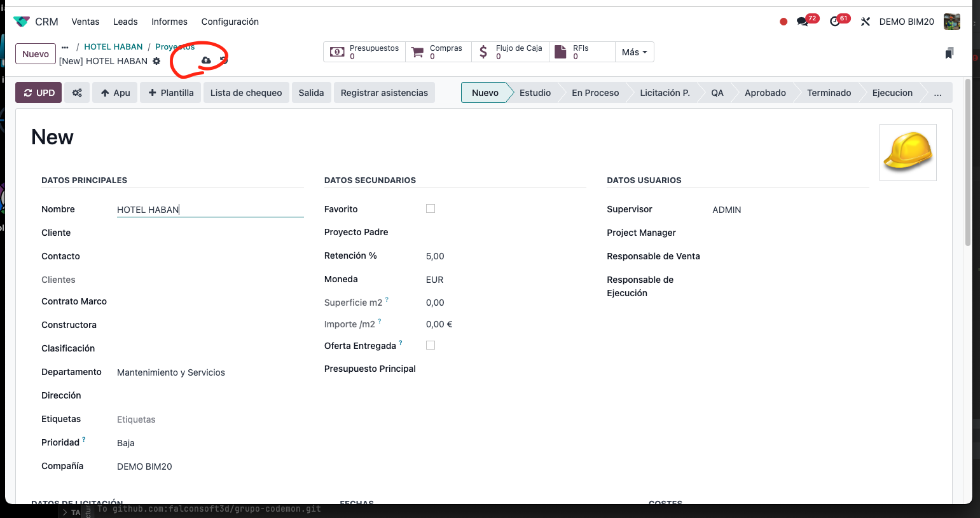Click the wrench and screwdriver debug tools icon

click(865, 22)
